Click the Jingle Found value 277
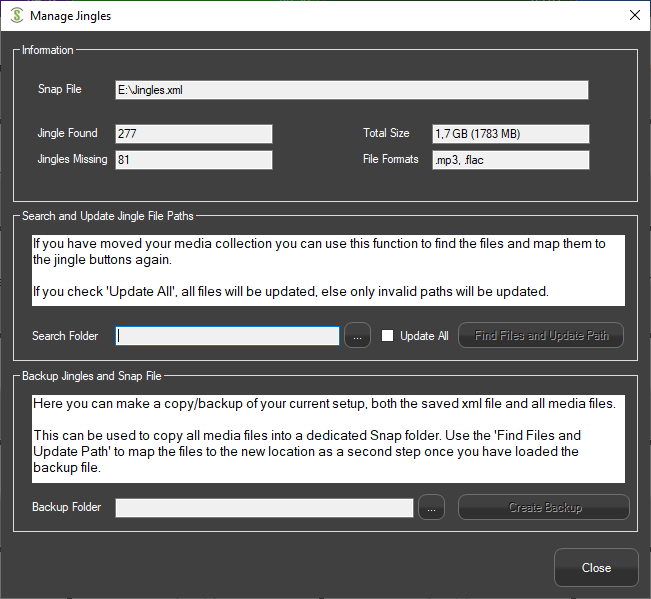 tap(194, 134)
